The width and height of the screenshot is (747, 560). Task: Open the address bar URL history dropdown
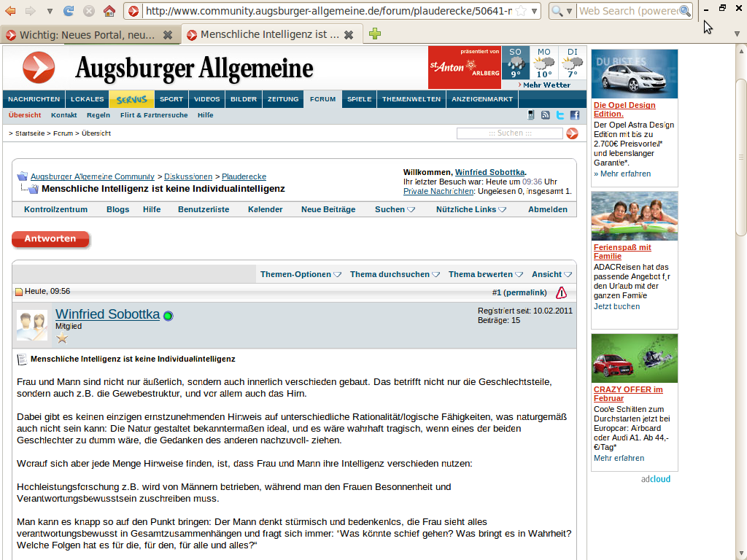click(535, 11)
